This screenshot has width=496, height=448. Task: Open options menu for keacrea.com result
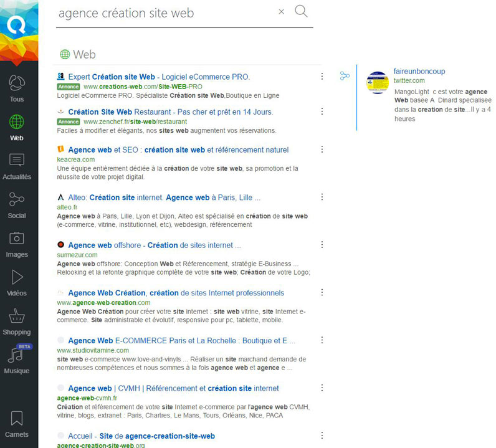coord(322,150)
